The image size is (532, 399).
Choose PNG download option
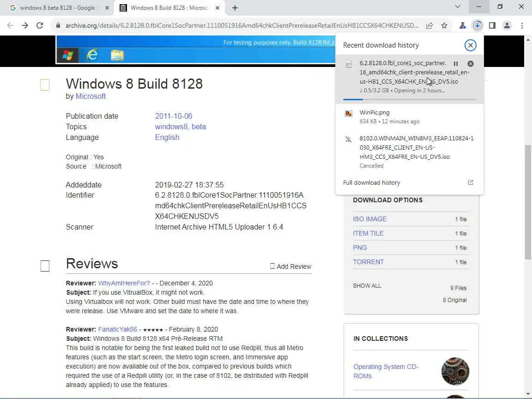[360, 248]
